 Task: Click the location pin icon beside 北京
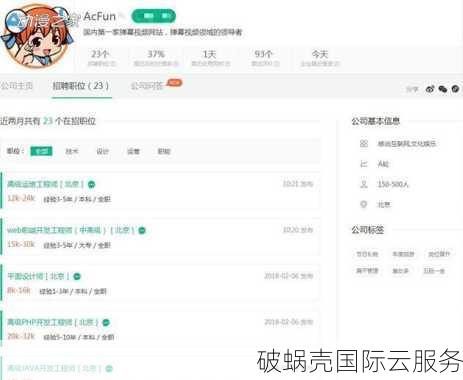point(364,204)
